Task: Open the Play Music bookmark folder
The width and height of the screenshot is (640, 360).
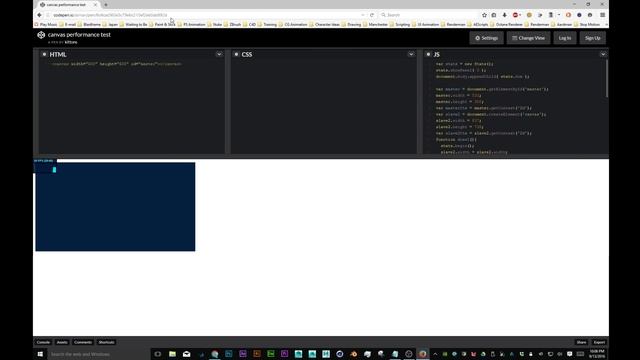Action: (46, 24)
